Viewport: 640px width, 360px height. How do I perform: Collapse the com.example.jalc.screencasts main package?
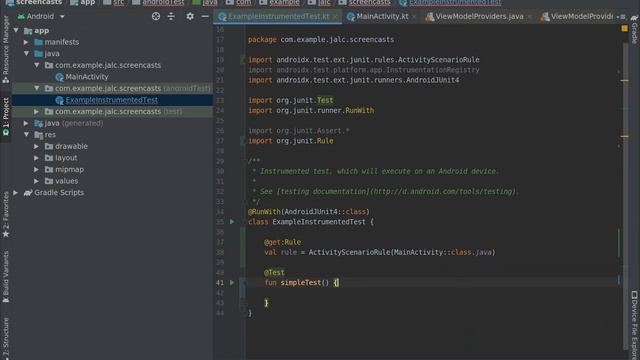tap(37, 65)
